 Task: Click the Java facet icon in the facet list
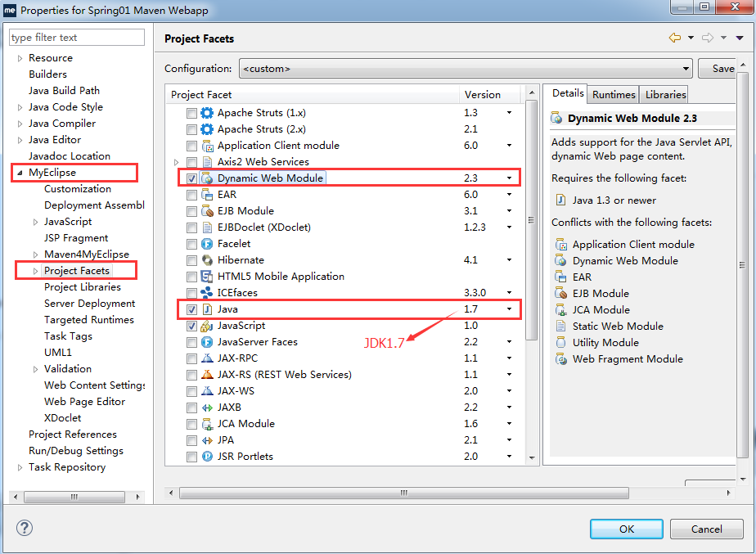(207, 309)
